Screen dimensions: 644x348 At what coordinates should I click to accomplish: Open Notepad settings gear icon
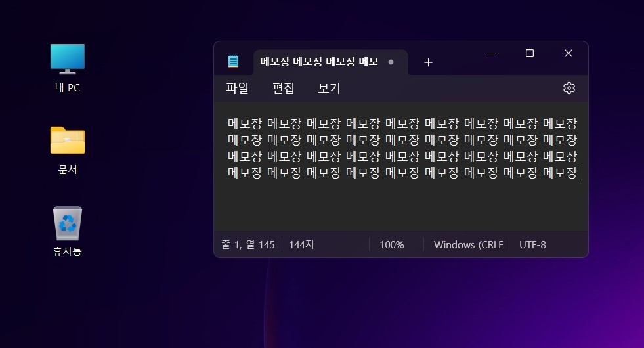(569, 88)
